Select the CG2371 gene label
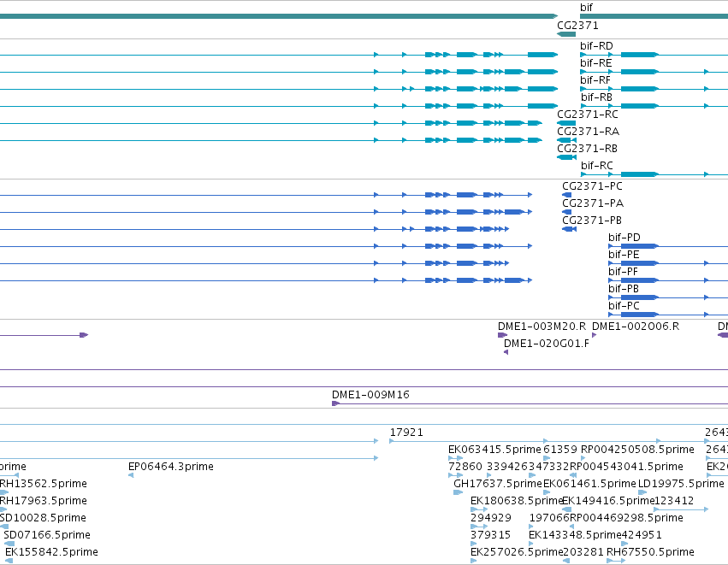The width and height of the screenshot is (728, 565). (577, 26)
